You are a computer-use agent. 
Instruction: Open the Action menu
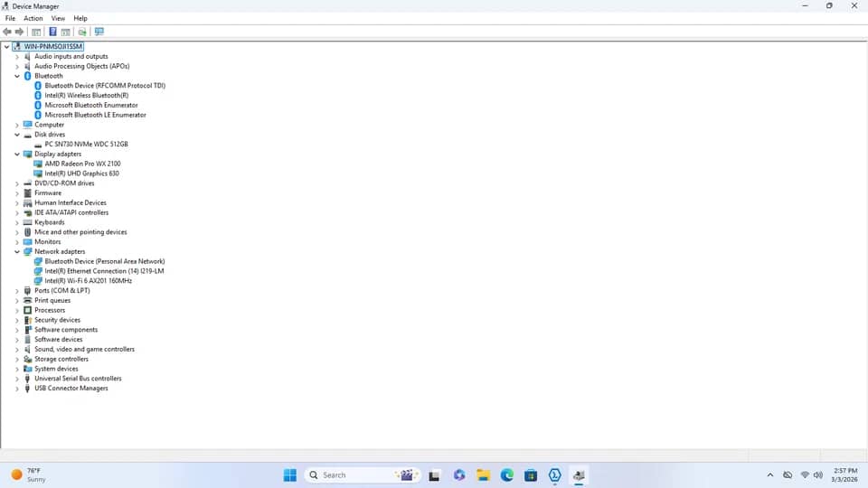point(33,18)
